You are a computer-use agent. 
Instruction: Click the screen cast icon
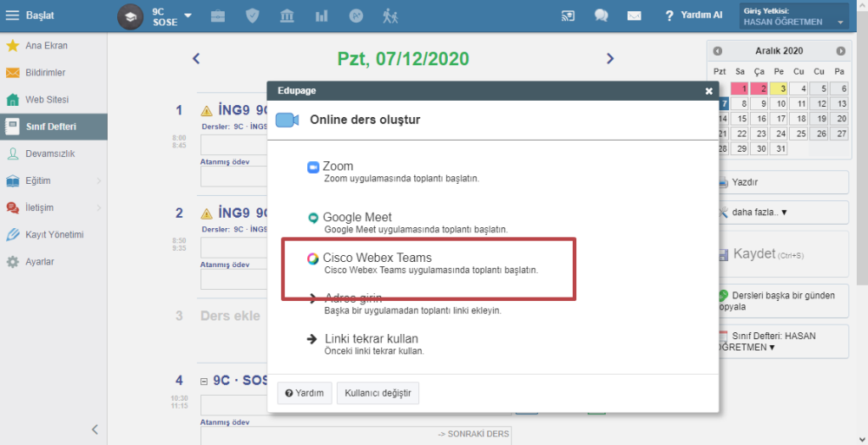coord(568,16)
